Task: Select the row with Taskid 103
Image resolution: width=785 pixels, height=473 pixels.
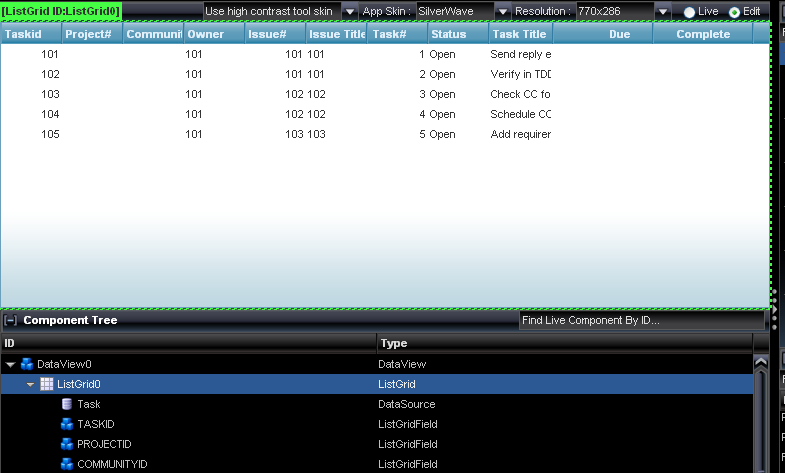Action: coord(300,94)
